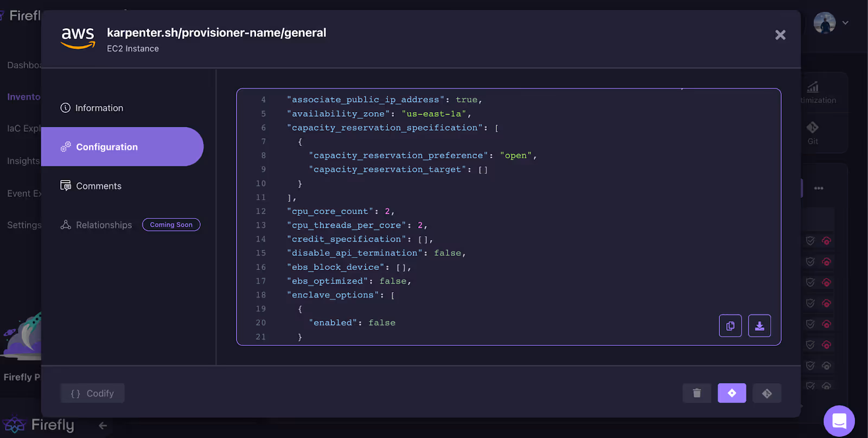Image resolution: width=868 pixels, height=438 pixels.
Task: Click the gray Git diamond icon button
Action: point(767,393)
